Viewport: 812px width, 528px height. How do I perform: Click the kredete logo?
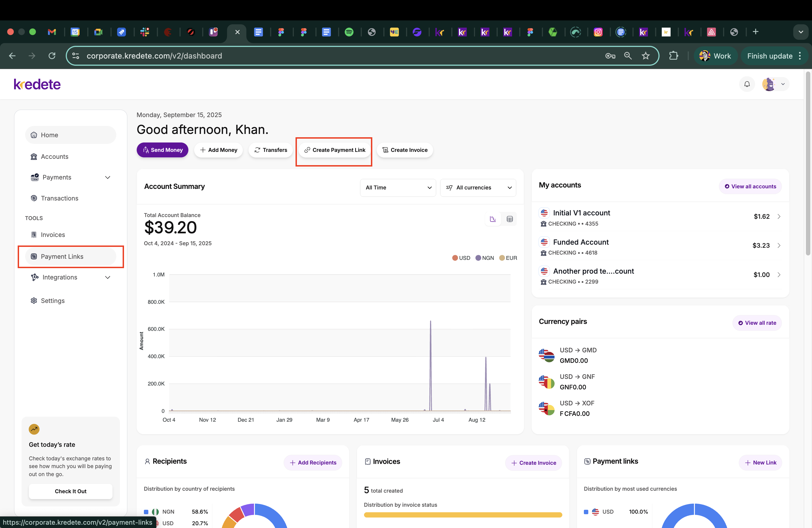[x=37, y=84]
